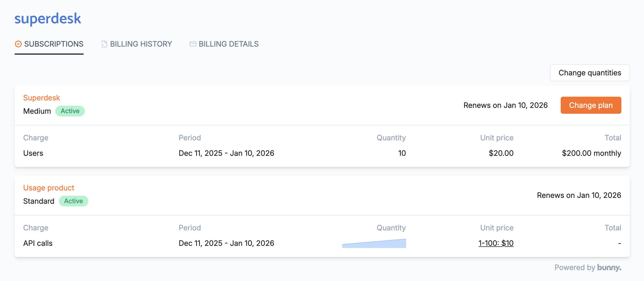Click the 1-100: $10 tiered price link
This screenshot has height=281, width=644.
pos(496,243)
